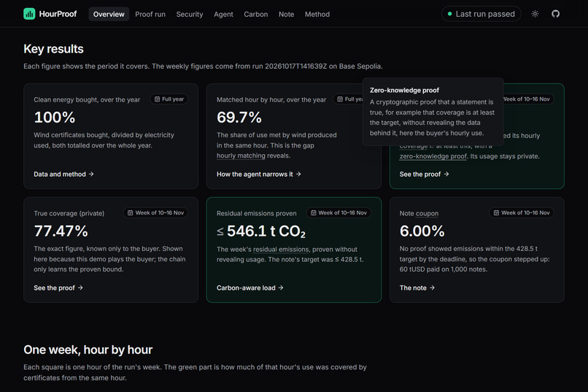Click the Residual emissions proven label
This screenshot has width=588, height=392.
[257, 213]
